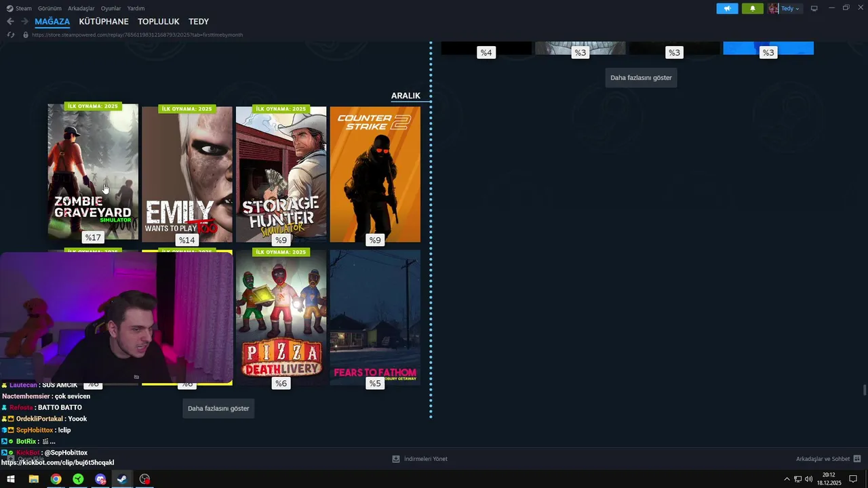
Task: Click Daha fazlasını göster in right column
Action: pos(641,77)
